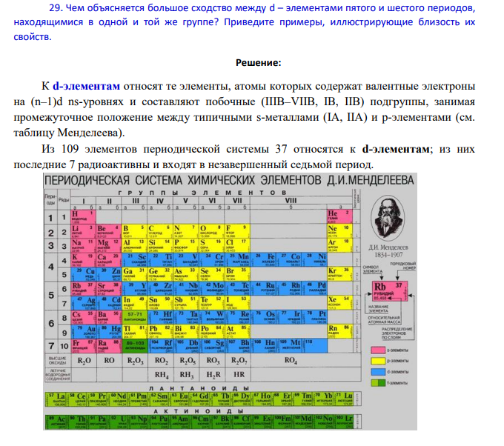Click the osmium Os cell
504x446 pixels.
click(263, 317)
